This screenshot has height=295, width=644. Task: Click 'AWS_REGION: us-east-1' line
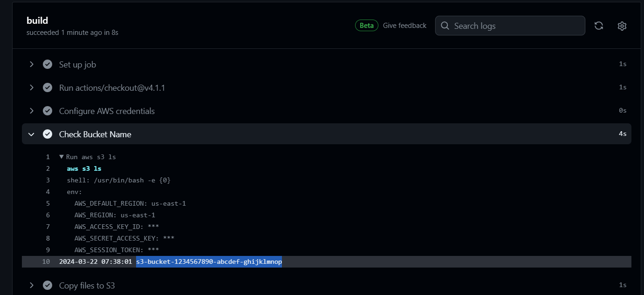pos(115,215)
